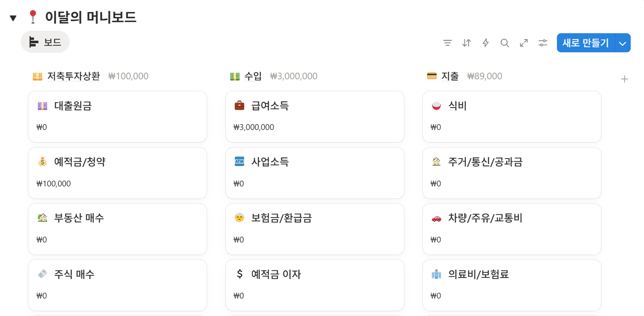Screen dimensions: 644x316
Task: Select the 보드 view tab
Action: 45,42
